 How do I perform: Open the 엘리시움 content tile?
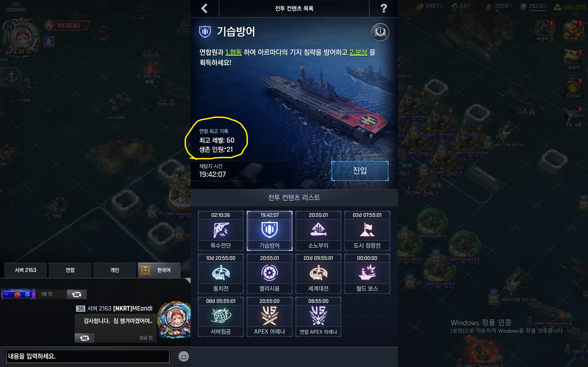(x=269, y=274)
